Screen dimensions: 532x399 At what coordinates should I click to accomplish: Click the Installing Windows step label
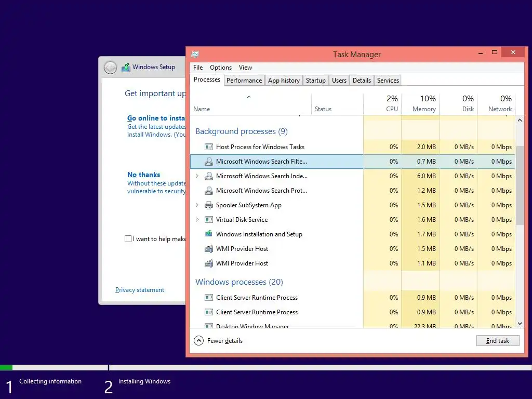[144, 381]
